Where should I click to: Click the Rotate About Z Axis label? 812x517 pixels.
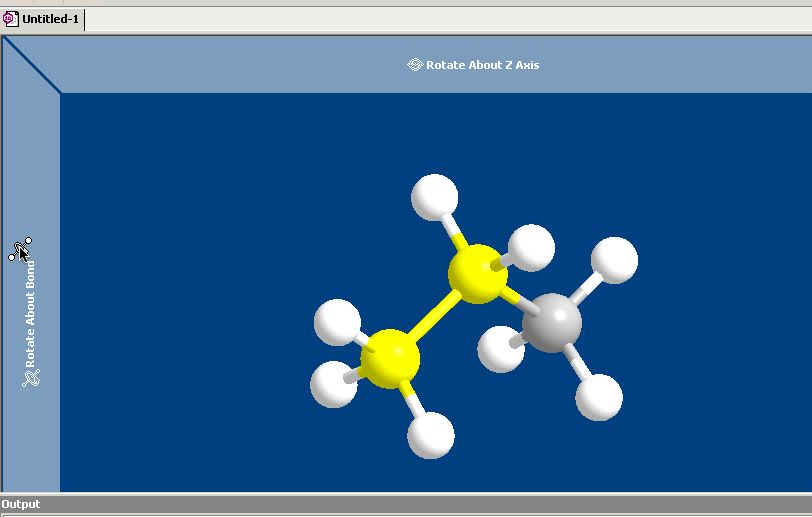click(x=482, y=65)
